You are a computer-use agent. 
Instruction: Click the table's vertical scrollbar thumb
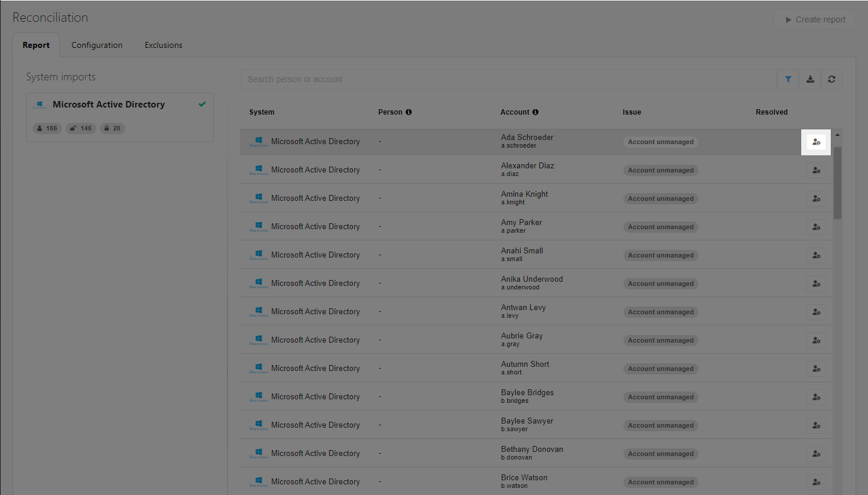[837, 183]
